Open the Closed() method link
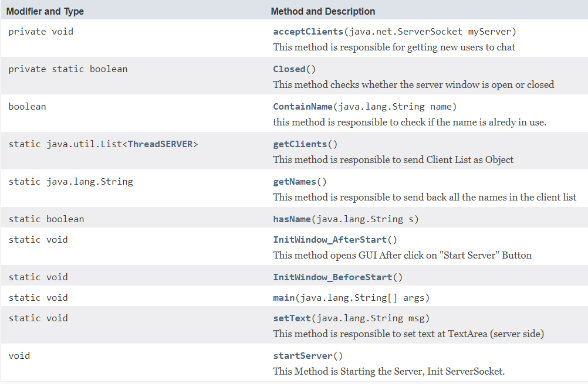 pyautogui.click(x=289, y=69)
